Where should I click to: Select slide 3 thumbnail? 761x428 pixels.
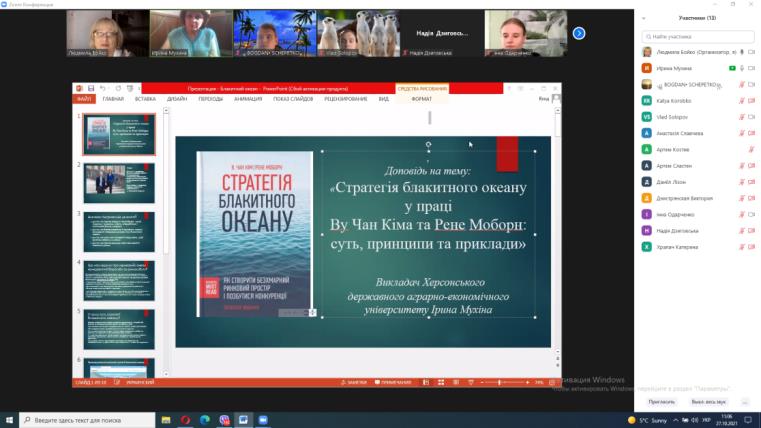tap(119, 232)
